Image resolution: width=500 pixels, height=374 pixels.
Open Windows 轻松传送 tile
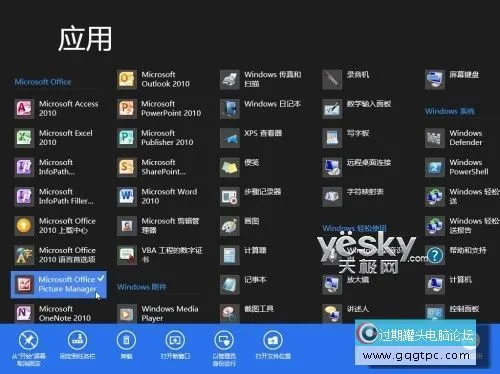[462, 196]
